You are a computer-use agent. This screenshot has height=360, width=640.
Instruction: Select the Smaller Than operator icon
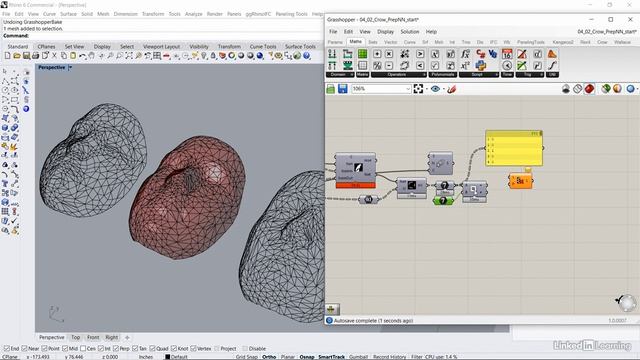420,65
